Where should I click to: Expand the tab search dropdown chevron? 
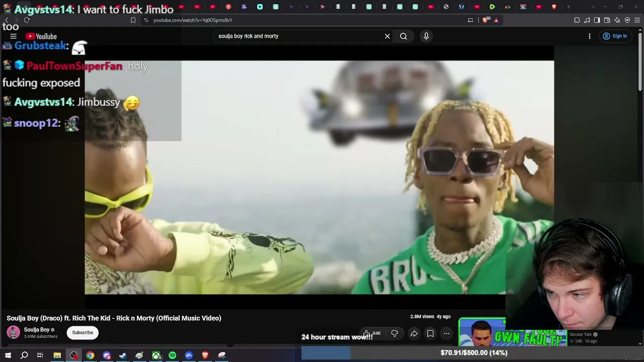coord(593,7)
